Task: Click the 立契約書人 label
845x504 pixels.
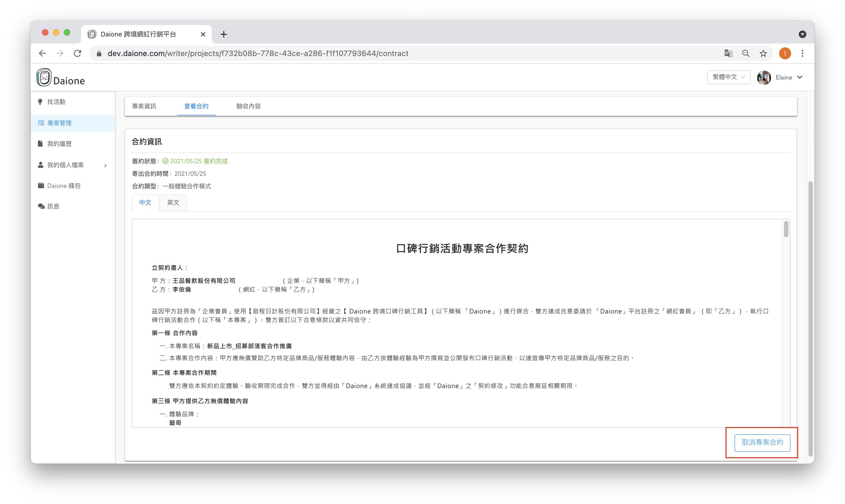Action: (170, 268)
